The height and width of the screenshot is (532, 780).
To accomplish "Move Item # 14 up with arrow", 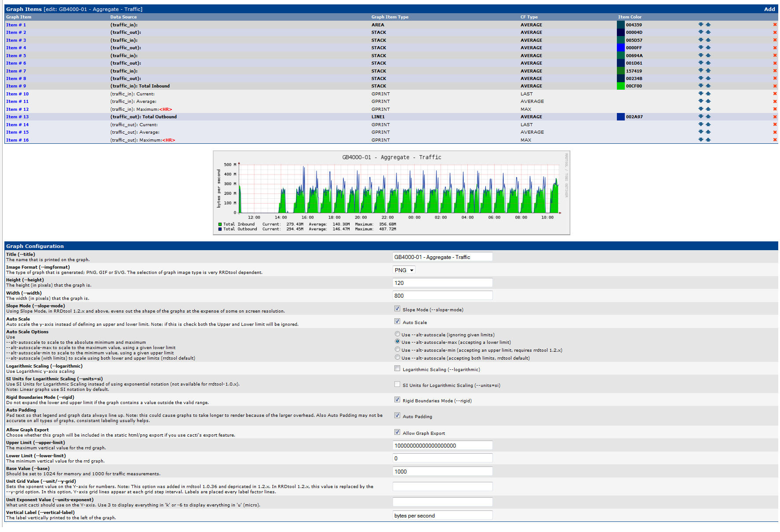I will (x=708, y=124).
